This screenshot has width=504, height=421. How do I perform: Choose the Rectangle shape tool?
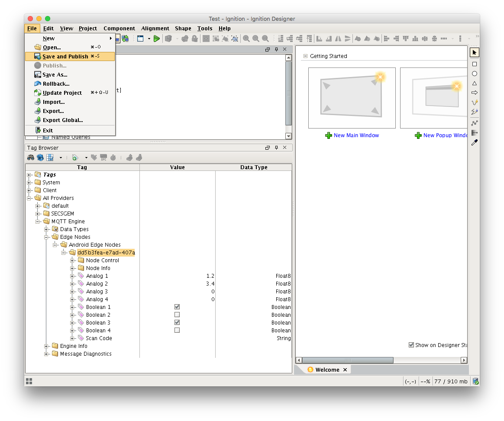475,64
